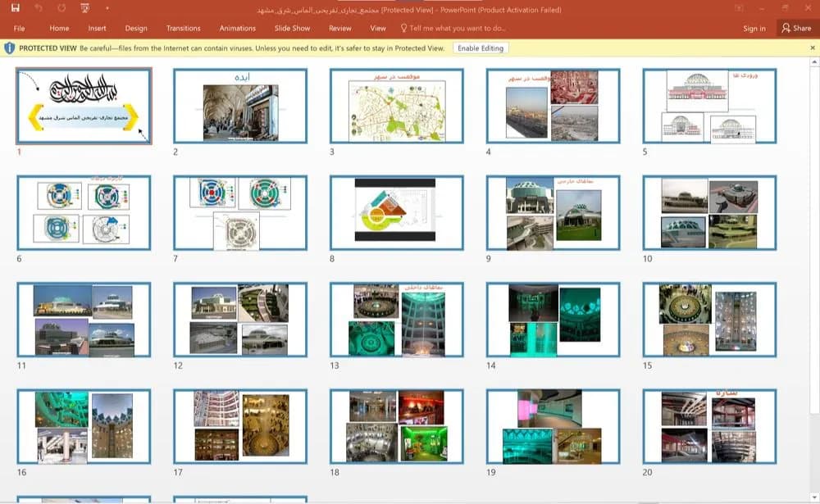The width and height of the screenshot is (820, 504).
Task: Click the Undo arrow icon
Action: [x=39, y=8]
